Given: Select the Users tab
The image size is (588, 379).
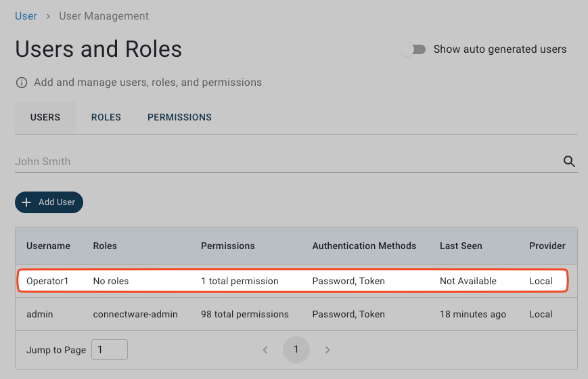Looking at the screenshot, I should (x=45, y=117).
